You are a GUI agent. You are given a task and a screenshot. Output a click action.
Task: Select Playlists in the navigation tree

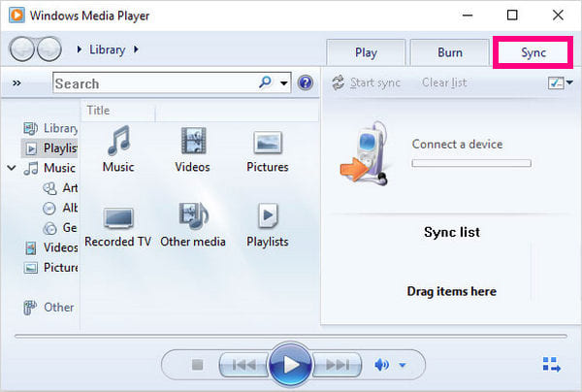coord(50,148)
